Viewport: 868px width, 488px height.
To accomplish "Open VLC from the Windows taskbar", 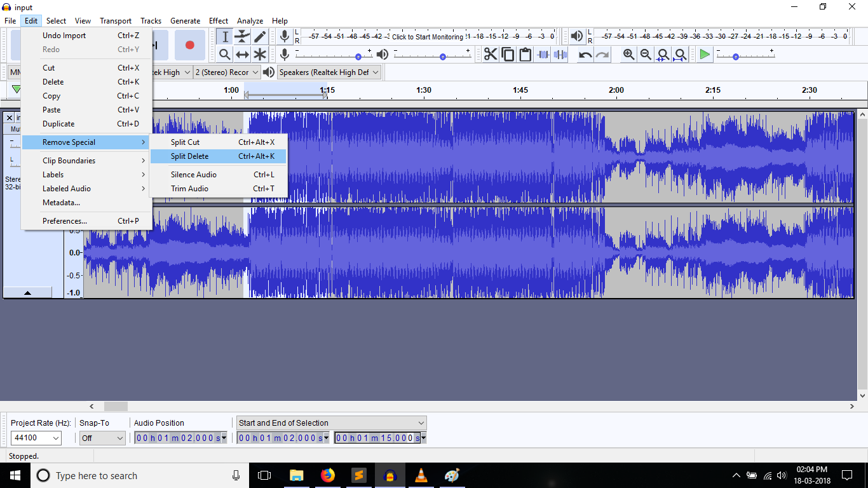I will (x=421, y=475).
